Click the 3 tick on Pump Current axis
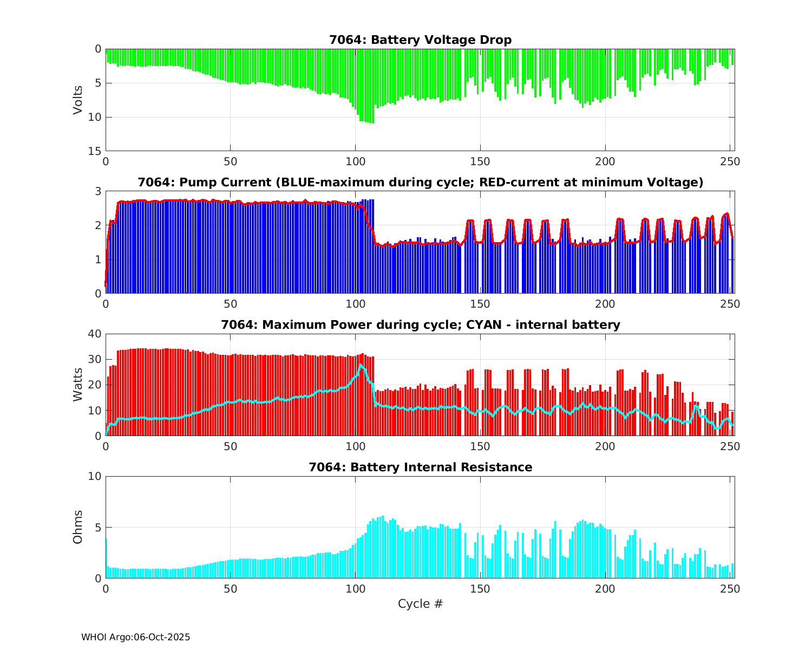Viewport: 812px width, 650px height. pyautogui.click(x=98, y=191)
